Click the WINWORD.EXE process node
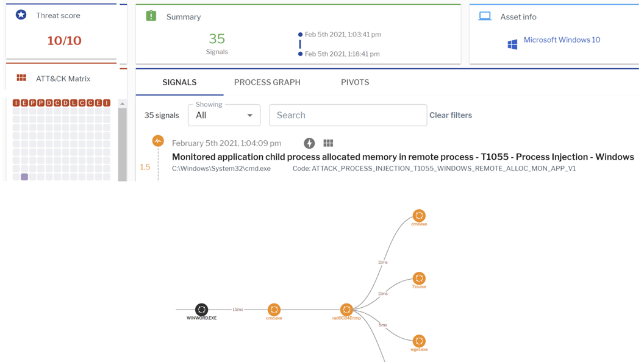The height and width of the screenshot is (362, 644). click(201, 310)
